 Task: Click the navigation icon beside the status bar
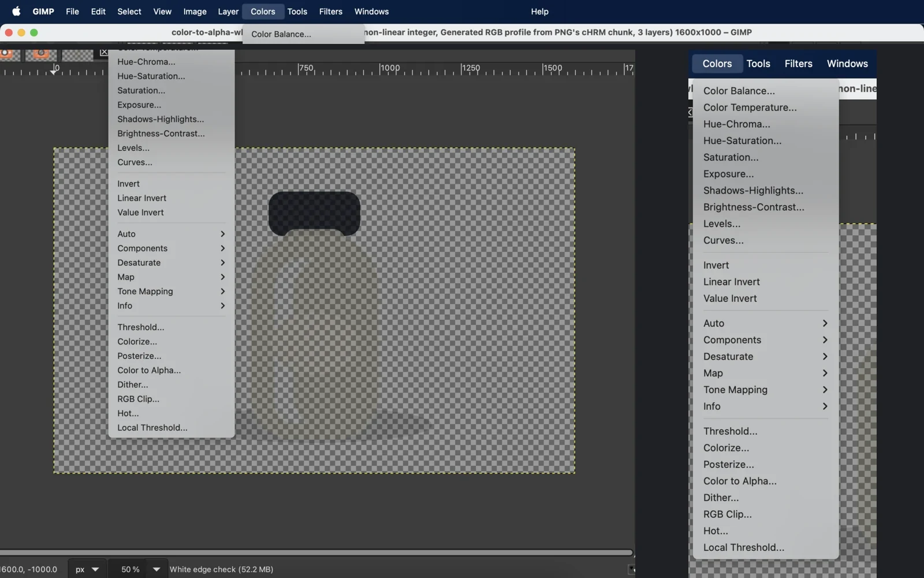[x=631, y=569]
